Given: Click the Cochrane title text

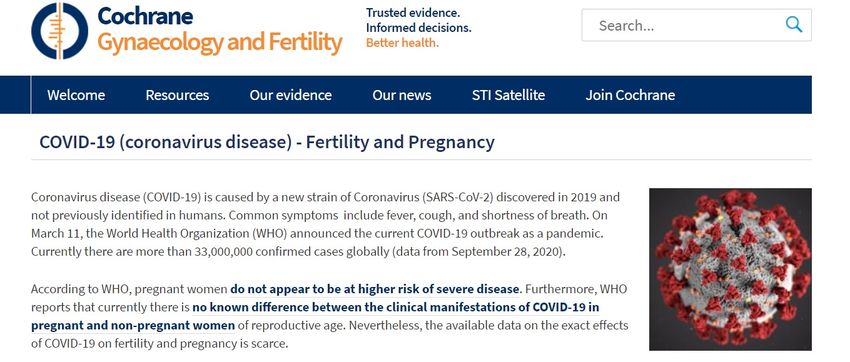Looking at the screenshot, I should pyautogui.click(x=145, y=16).
